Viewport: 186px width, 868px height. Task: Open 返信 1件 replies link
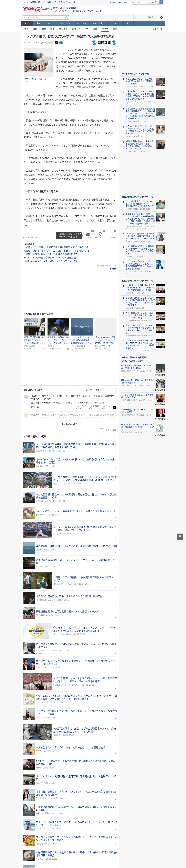(x=35, y=407)
